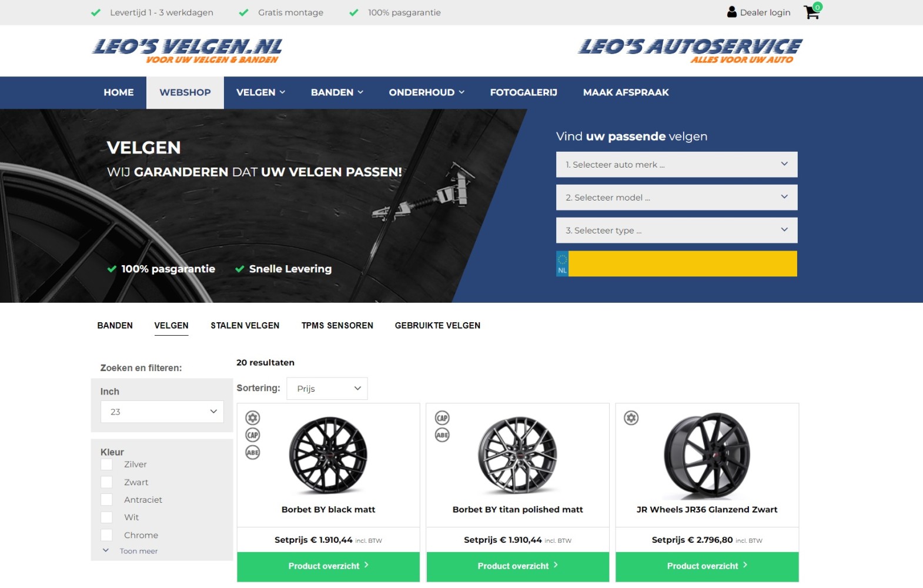Open the shopping cart icon

pos(811,12)
